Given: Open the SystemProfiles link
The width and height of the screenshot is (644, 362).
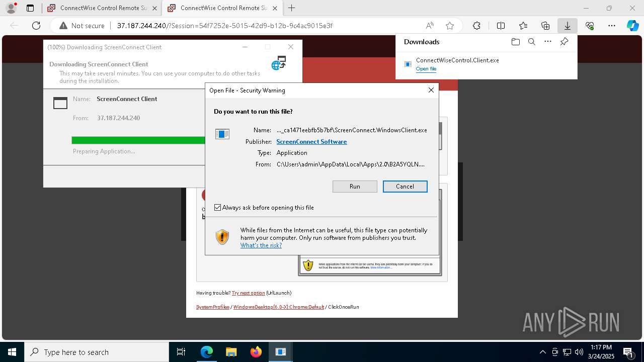Looking at the screenshot, I should point(213,307).
